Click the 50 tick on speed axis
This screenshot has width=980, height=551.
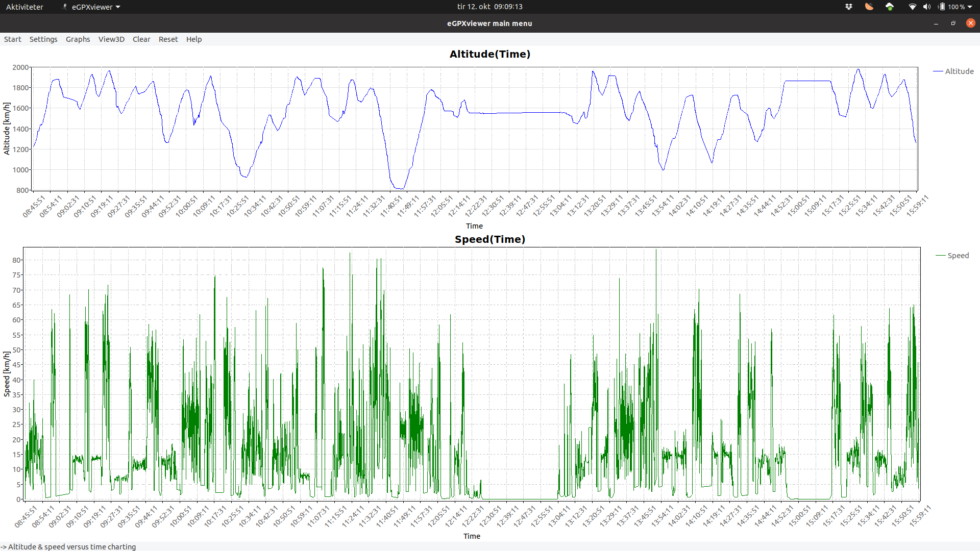17,350
